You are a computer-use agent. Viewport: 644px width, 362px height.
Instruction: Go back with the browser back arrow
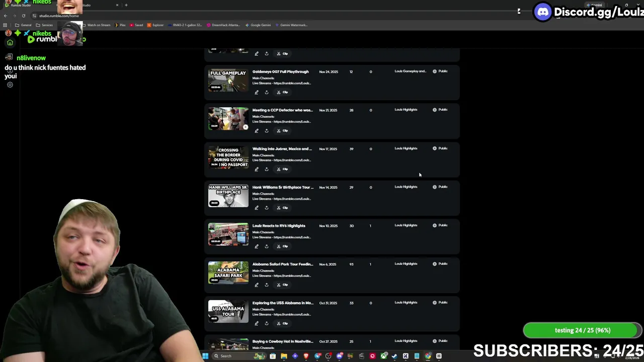(6, 16)
